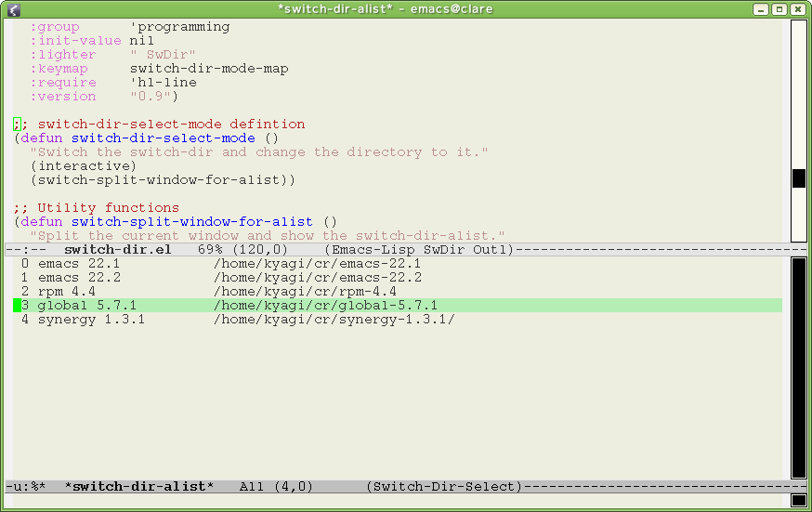Click the minibuffer scrollbar block
This screenshot has height=512, width=812.
(x=799, y=500)
